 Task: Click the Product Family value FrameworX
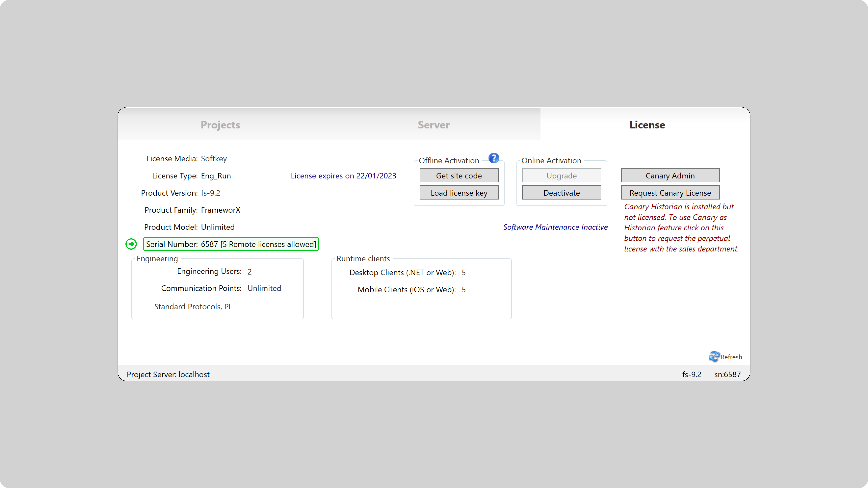click(221, 210)
